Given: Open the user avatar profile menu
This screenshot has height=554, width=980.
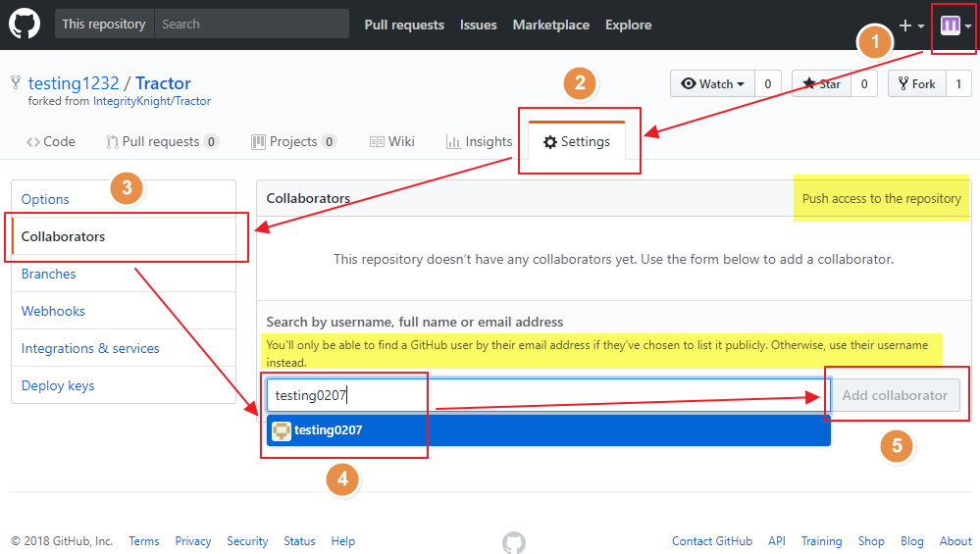Looking at the screenshot, I should point(955,25).
